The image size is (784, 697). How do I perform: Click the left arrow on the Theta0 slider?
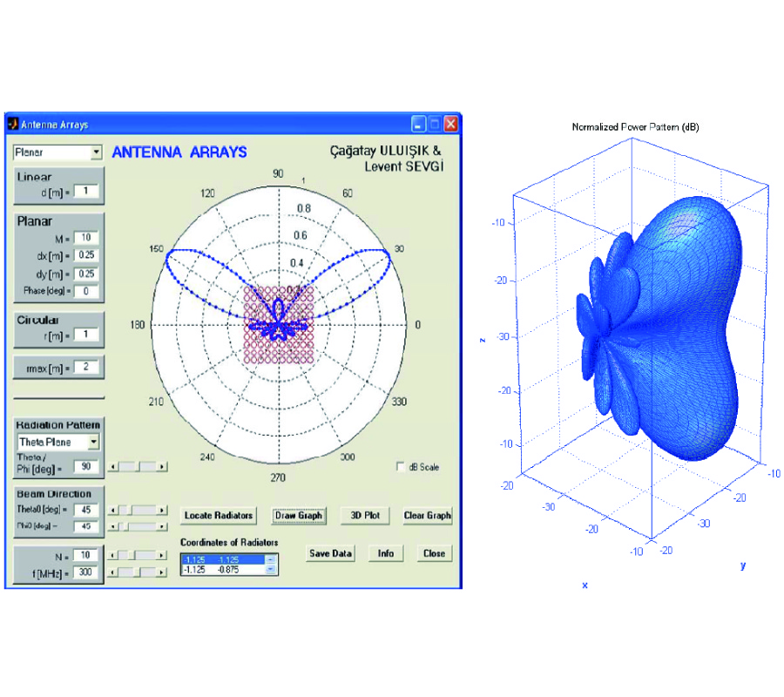click(x=112, y=510)
